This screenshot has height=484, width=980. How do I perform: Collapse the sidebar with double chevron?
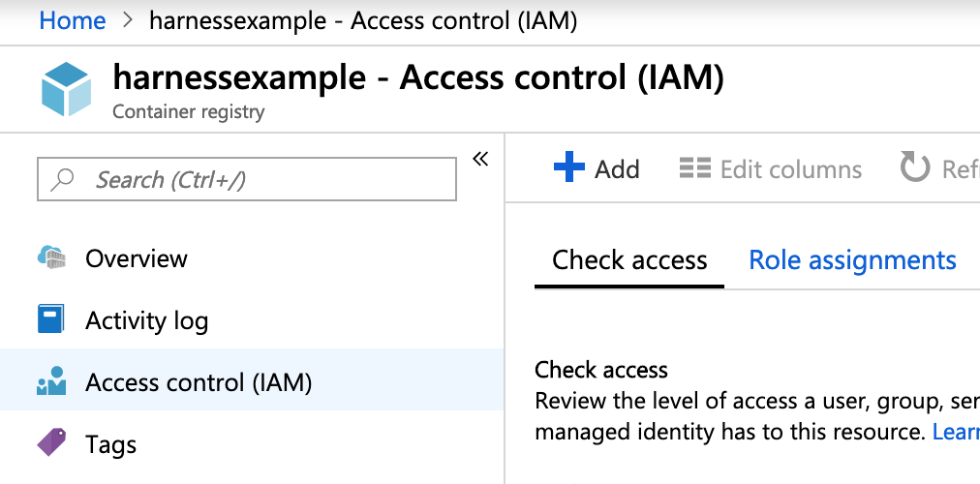pos(480,159)
